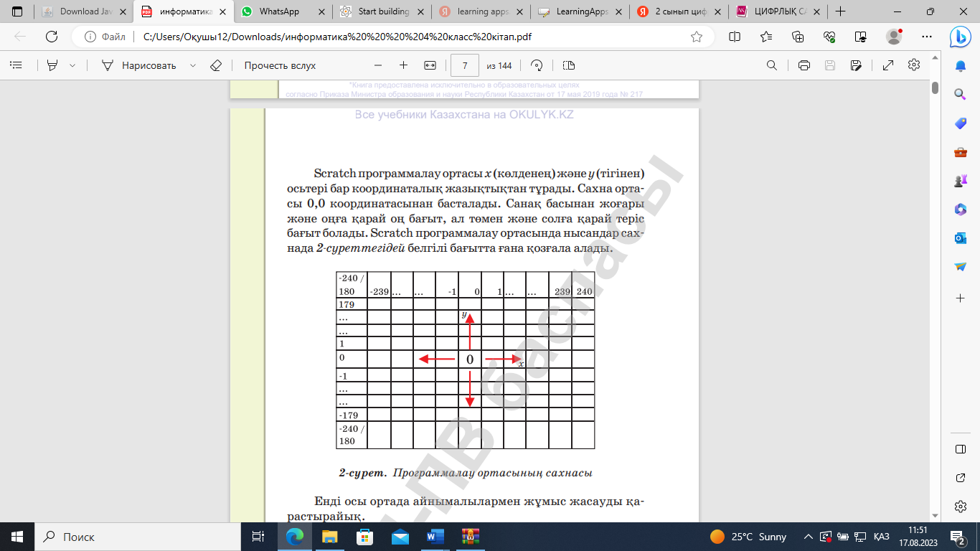The image size is (980, 551).
Task: Select the highlighter tool in PDF toolbar
Action: pyautogui.click(x=52, y=65)
